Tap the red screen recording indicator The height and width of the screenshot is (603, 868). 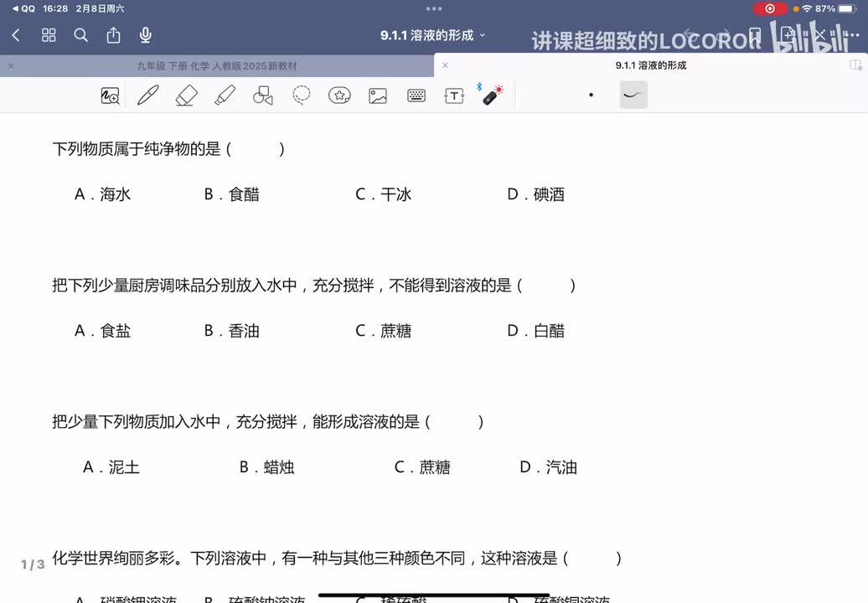pos(769,8)
